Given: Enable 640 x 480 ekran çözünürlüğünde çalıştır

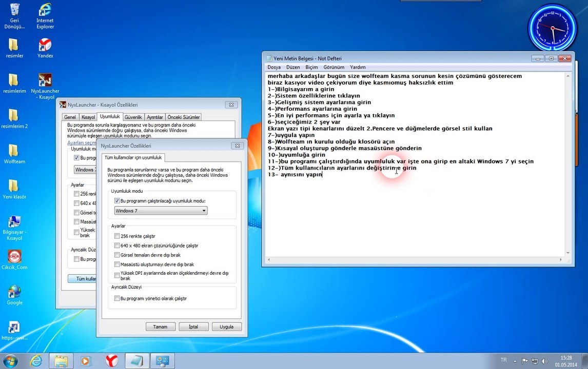Looking at the screenshot, I should (x=117, y=245).
